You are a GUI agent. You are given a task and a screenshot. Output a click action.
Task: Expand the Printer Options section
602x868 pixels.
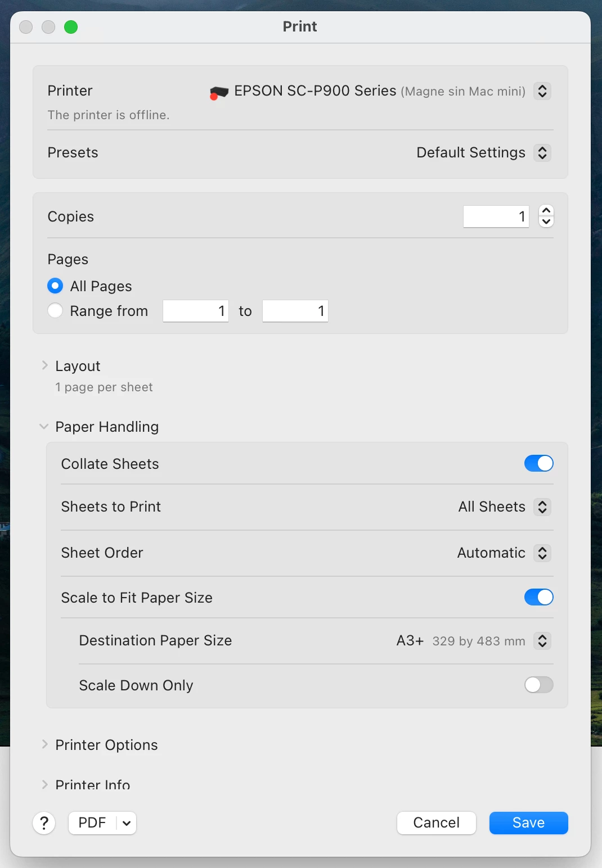pyautogui.click(x=45, y=745)
